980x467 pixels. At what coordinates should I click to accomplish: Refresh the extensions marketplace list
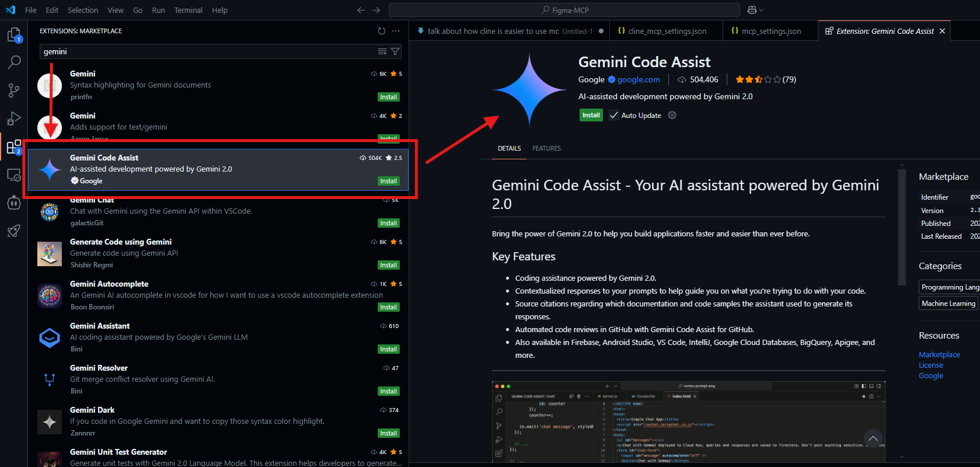click(382, 31)
